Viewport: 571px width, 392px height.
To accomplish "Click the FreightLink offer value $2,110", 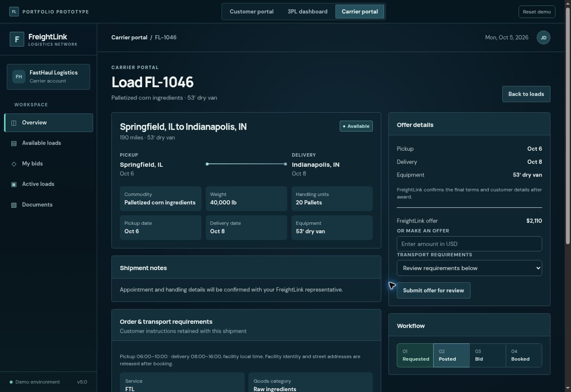I will [534, 221].
